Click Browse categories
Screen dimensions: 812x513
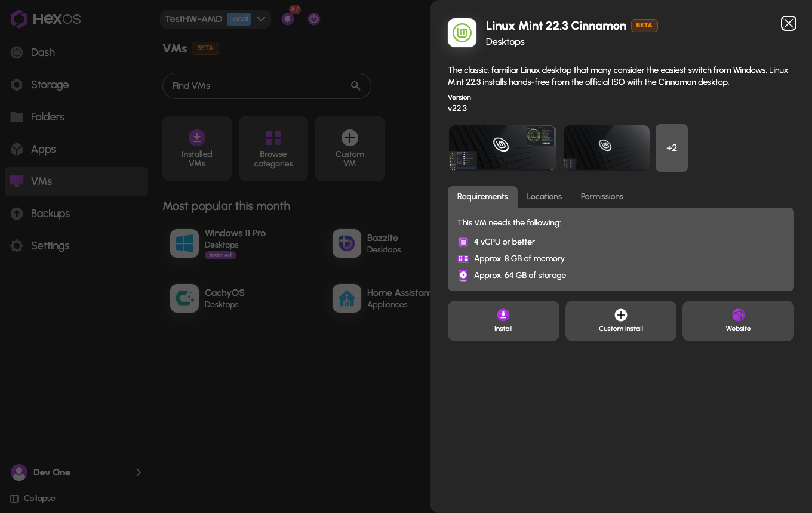coord(273,149)
